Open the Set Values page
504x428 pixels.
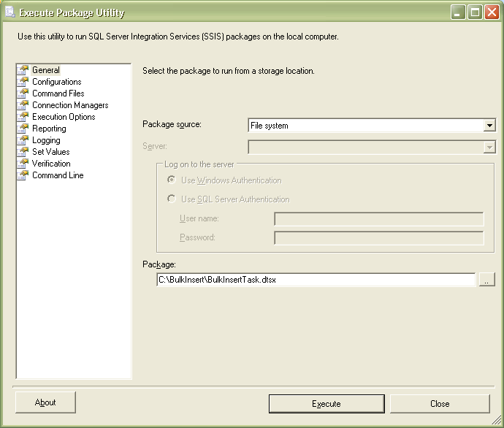(51, 152)
